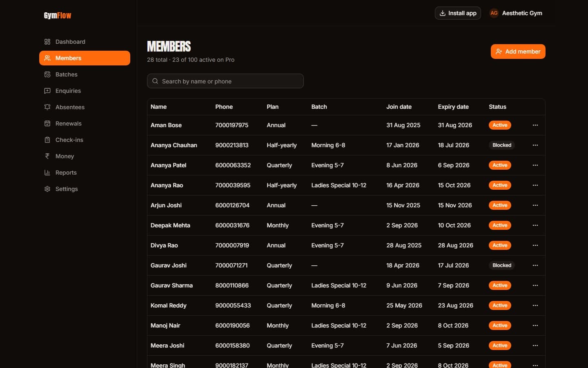The width and height of the screenshot is (588, 368).
Task: Go to Dashboard page
Action: point(85,42)
